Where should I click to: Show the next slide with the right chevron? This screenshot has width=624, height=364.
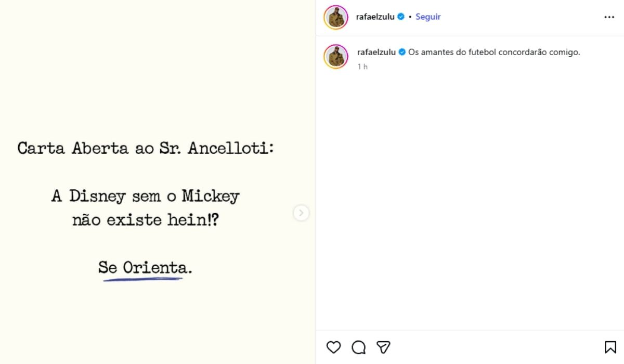pos(301,213)
